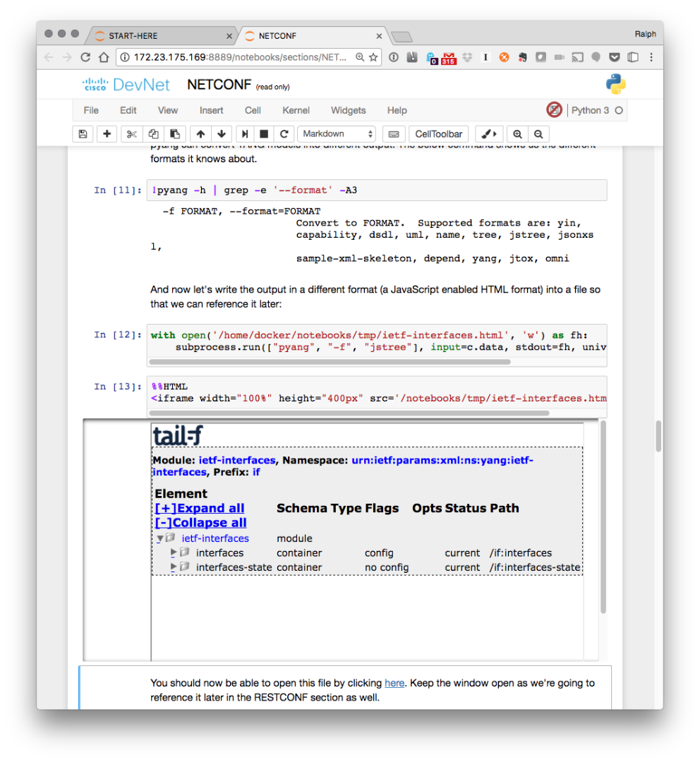Viewport: 700px width, 762px height.
Task: Paste cells below icon
Action: click(x=175, y=134)
